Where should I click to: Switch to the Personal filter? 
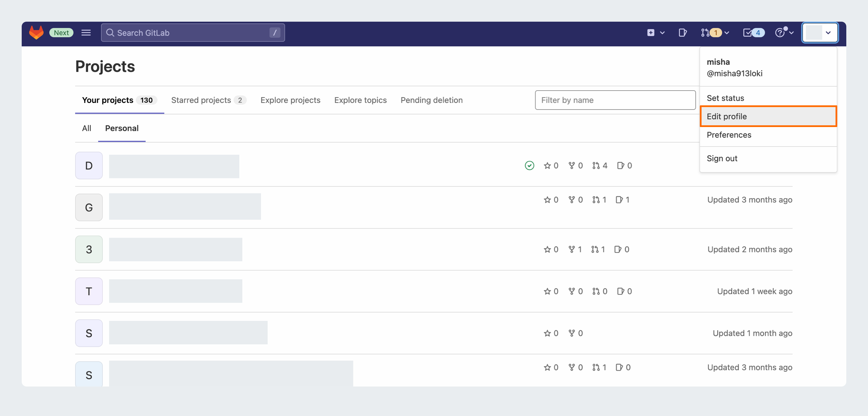click(x=122, y=128)
